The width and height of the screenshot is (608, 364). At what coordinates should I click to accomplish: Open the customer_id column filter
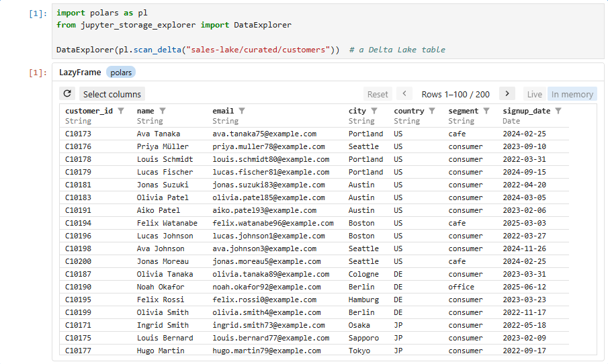point(121,111)
